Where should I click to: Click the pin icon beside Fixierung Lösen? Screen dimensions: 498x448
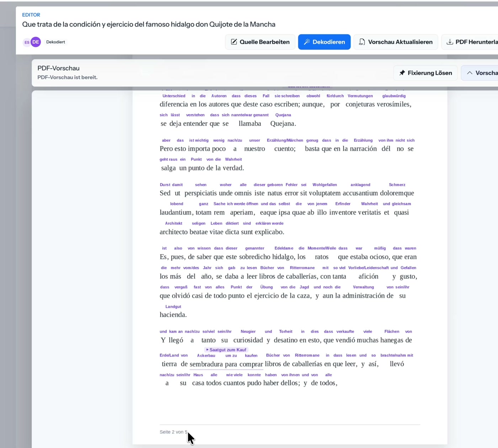tap(402, 73)
